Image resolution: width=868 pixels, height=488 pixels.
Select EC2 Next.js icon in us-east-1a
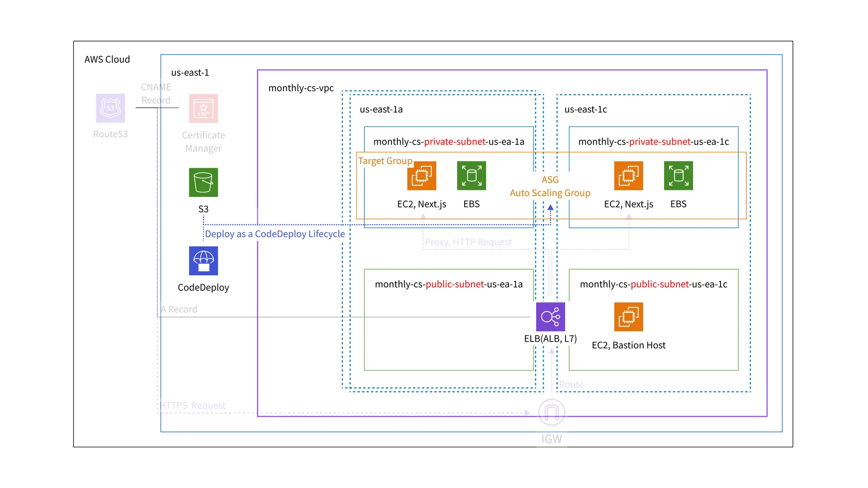421,176
